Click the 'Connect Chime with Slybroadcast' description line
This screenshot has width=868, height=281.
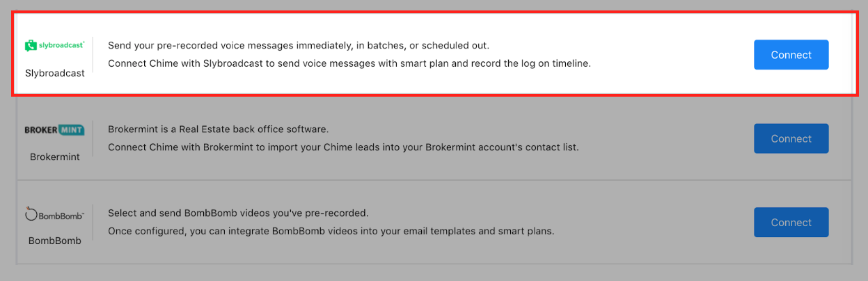349,63
